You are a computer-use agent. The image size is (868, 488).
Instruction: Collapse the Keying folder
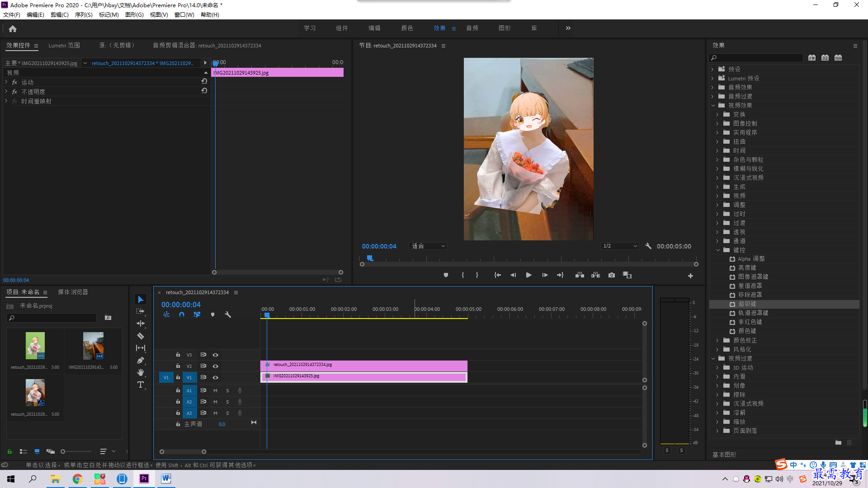pos(718,250)
